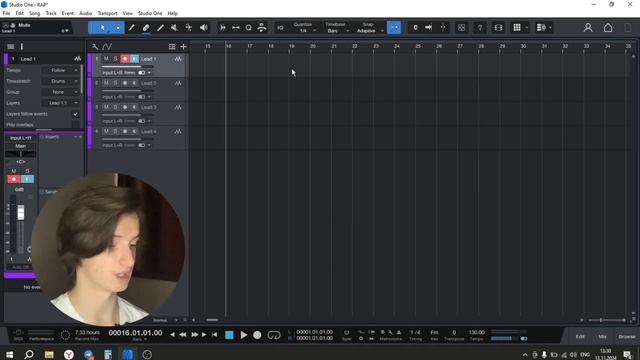Mute the Lead 1 track
Screen dimensions: 640x360
coord(106,59)
